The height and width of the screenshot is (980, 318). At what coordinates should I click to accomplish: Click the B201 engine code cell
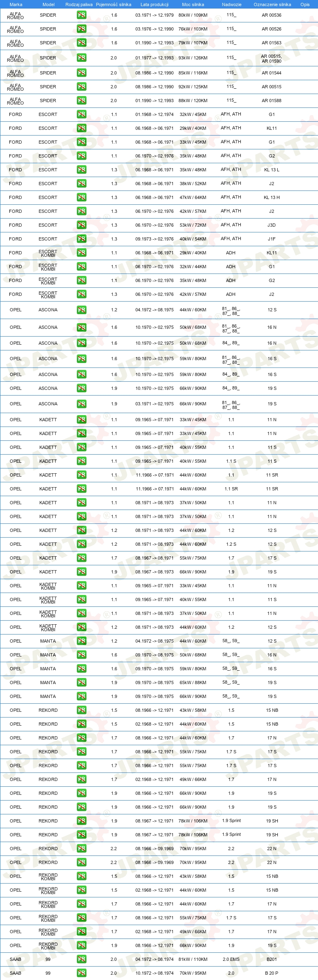(272, 959)
